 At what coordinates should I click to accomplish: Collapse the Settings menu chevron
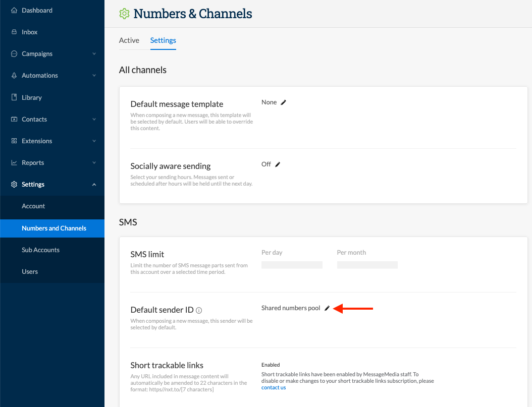click(x=94, y=185)
